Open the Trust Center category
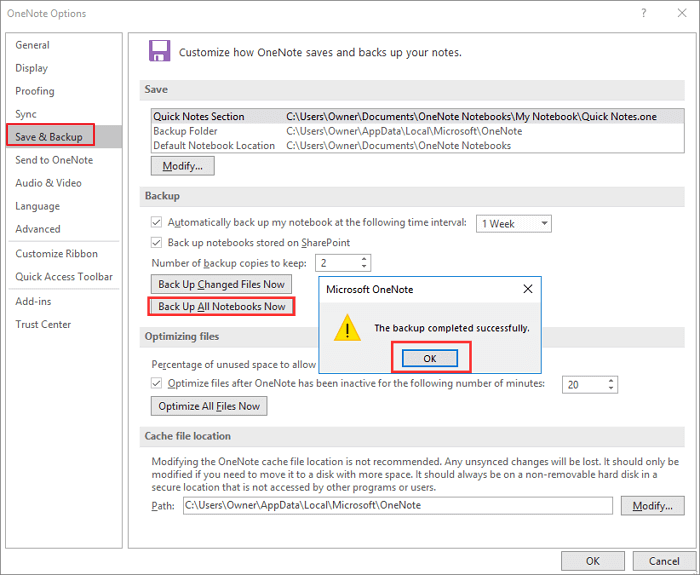 pyautogui.click(x=64, y=325)
